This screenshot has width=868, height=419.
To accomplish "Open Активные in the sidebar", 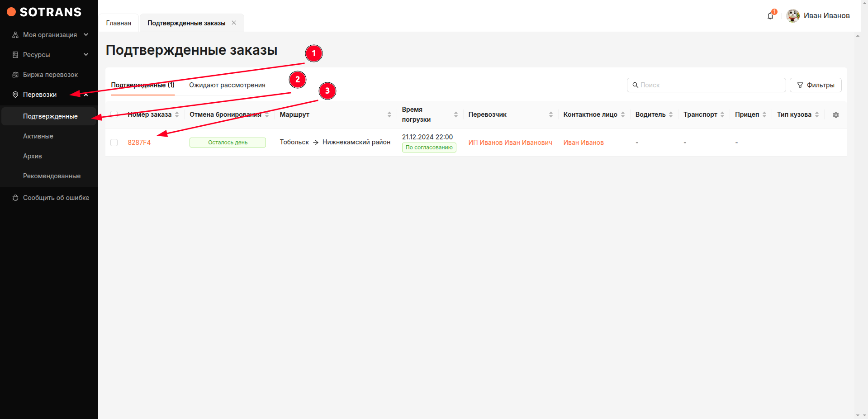I will click(x=38, y=136).
